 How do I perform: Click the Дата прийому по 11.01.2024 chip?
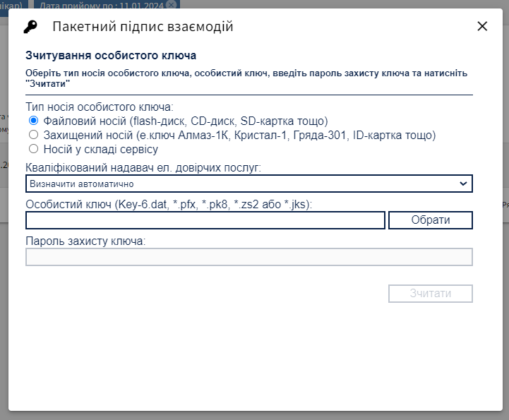coord(102,4)
